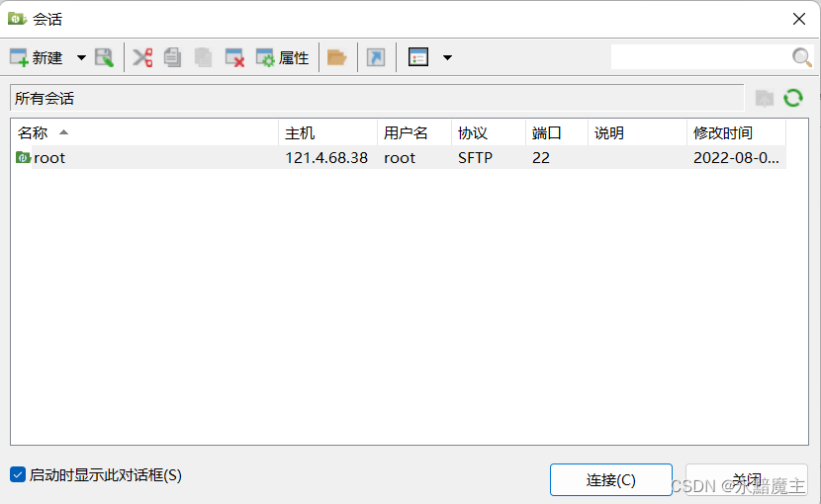This screenshot has height=504, width=821.
Task: Sort by the 名称 column header
Action: pos(144,133)
